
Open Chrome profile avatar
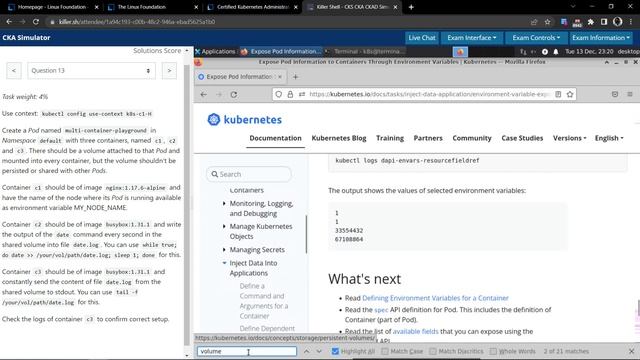[618, 22]
